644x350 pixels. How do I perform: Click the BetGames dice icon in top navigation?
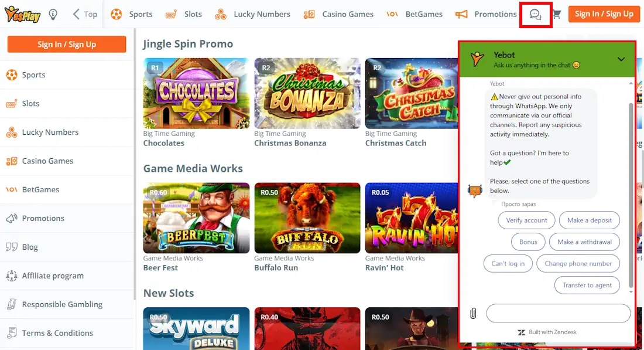pyautogui.click(x=392, y=13)
